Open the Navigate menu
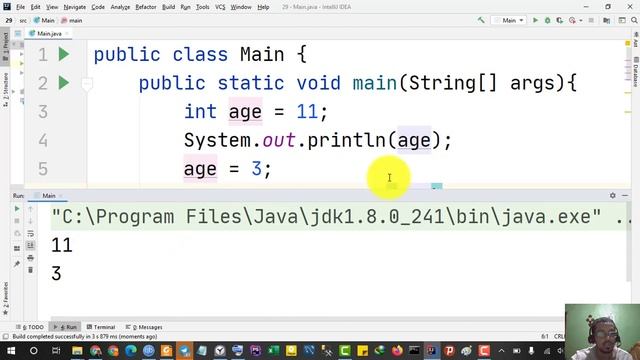This screenshot has width=640, height=360. [x=75, y=7]
